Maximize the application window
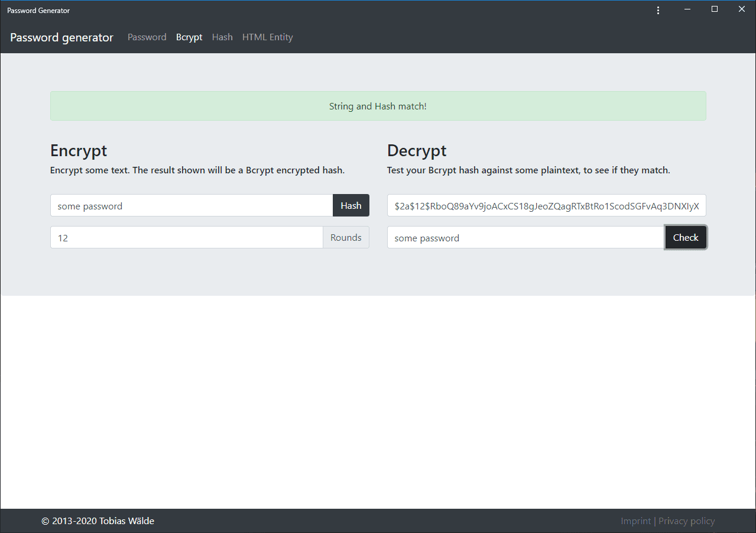 coord(715,9)
